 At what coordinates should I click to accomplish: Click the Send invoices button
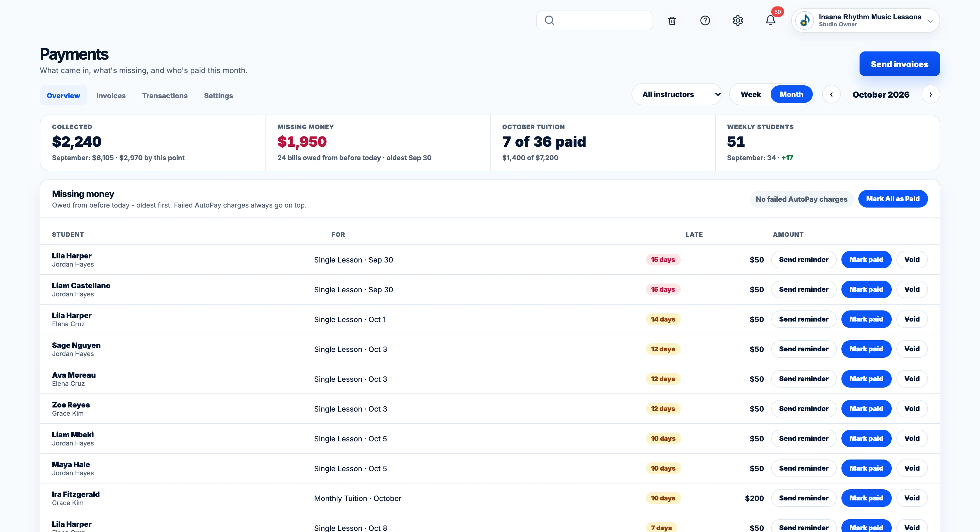click(x=899, y=64)
